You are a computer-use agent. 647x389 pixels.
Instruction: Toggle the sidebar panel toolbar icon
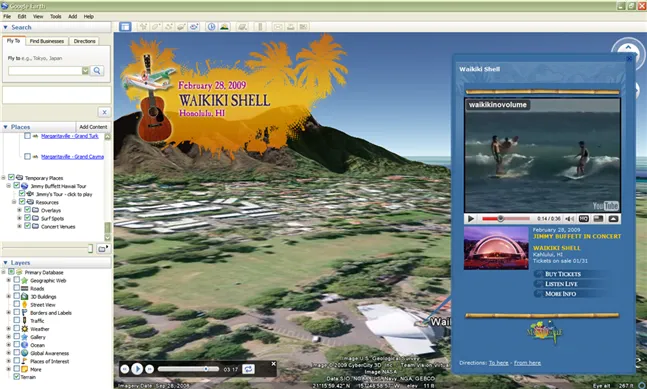click(125, 27)
